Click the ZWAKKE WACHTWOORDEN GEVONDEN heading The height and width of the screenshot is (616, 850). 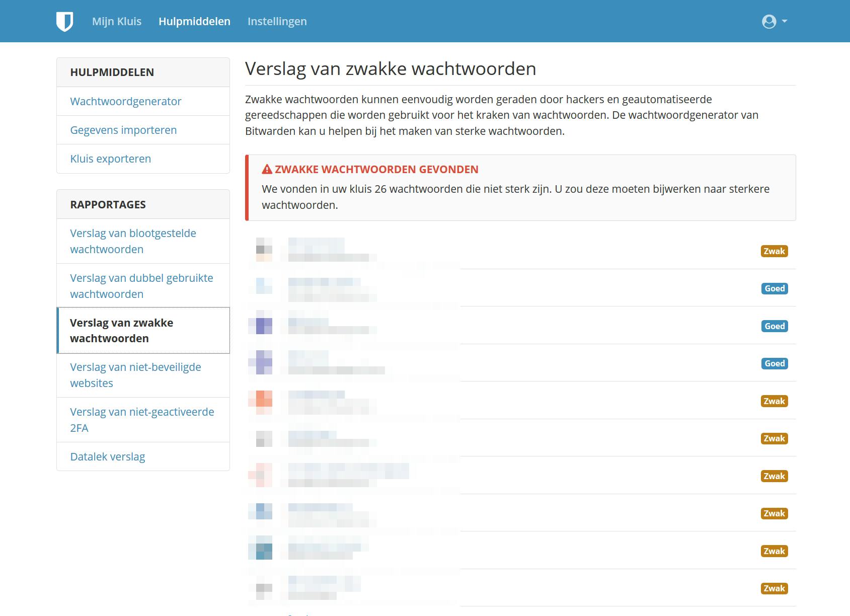(x=376, y=169)
